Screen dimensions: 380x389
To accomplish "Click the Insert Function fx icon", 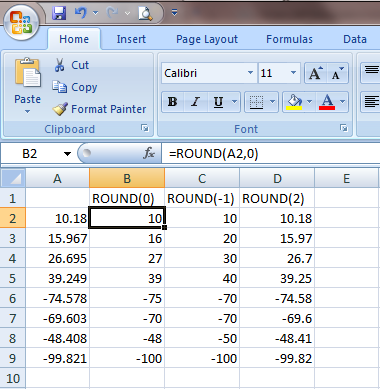I will click(x=149, y=153).
